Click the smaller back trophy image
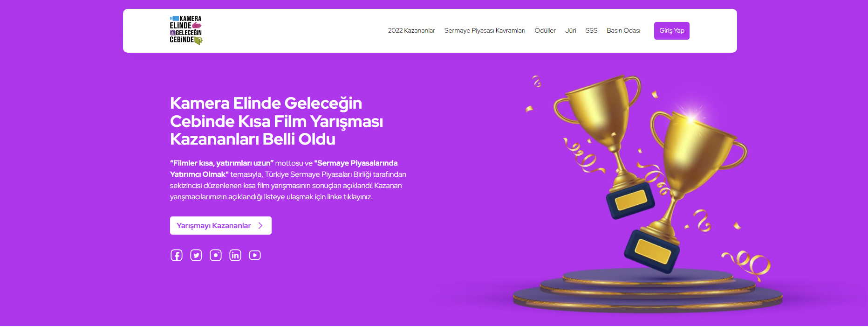 (x=601, y=145)
